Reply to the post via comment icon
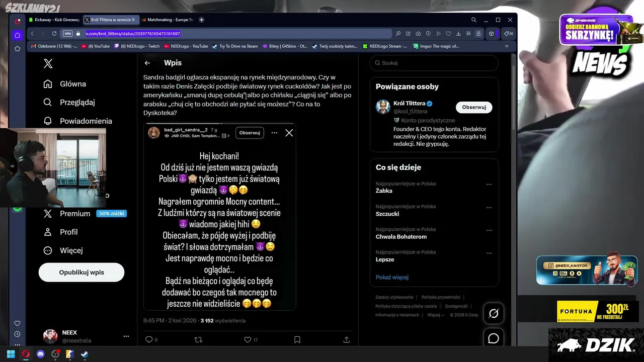 point(149,339)
